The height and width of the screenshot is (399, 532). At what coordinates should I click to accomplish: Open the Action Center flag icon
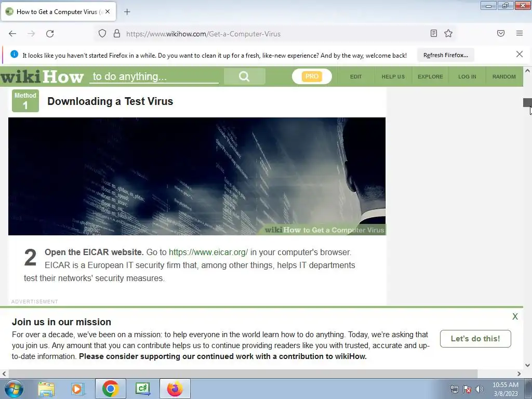coord(467,389)
